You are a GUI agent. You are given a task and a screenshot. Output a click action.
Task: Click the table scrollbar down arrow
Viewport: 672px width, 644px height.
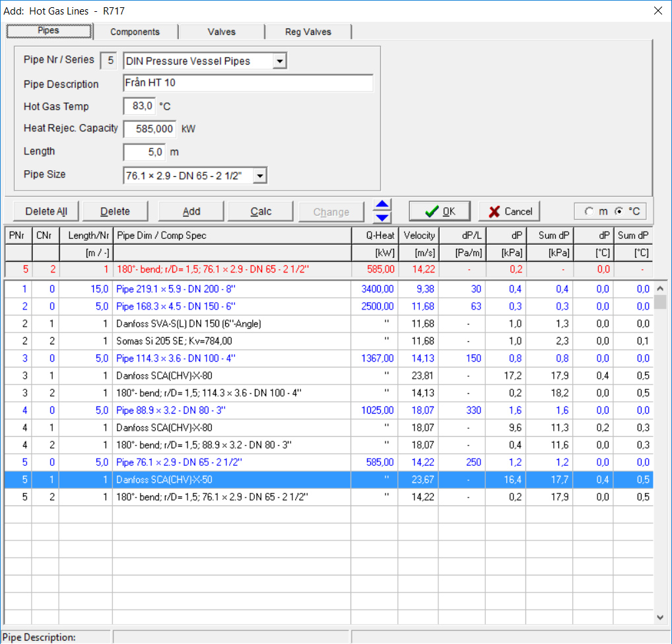coord(660,618)
